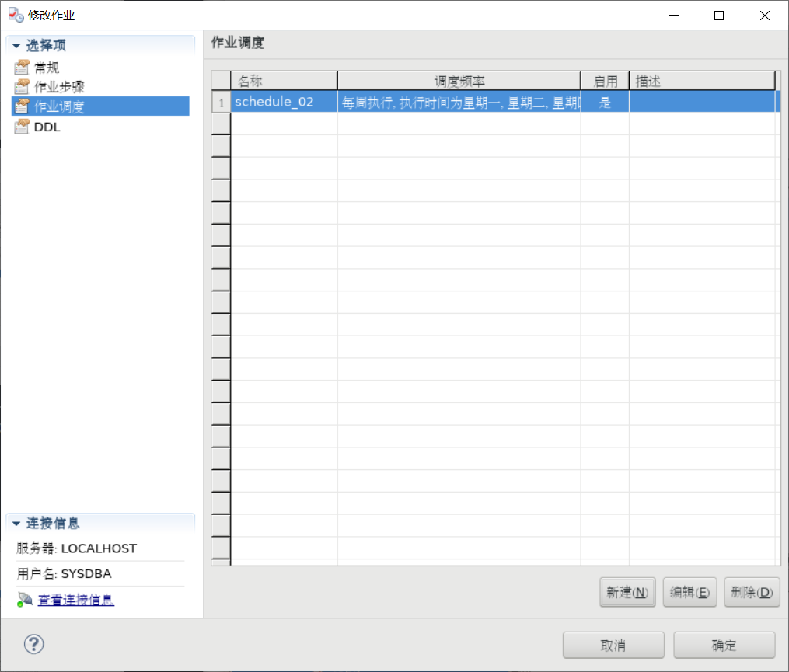Collapse the 连接信息 section
789x672 pixels.
click(16, 524)
